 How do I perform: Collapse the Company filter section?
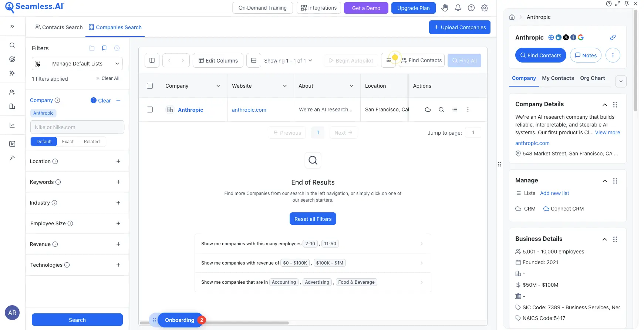pos(118,100)
